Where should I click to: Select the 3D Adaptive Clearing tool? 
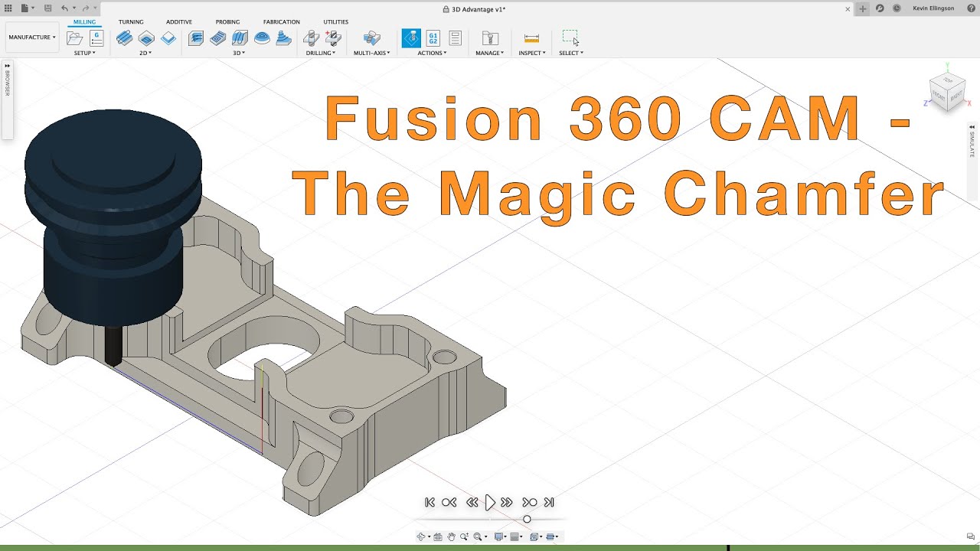tap(196, 37)
